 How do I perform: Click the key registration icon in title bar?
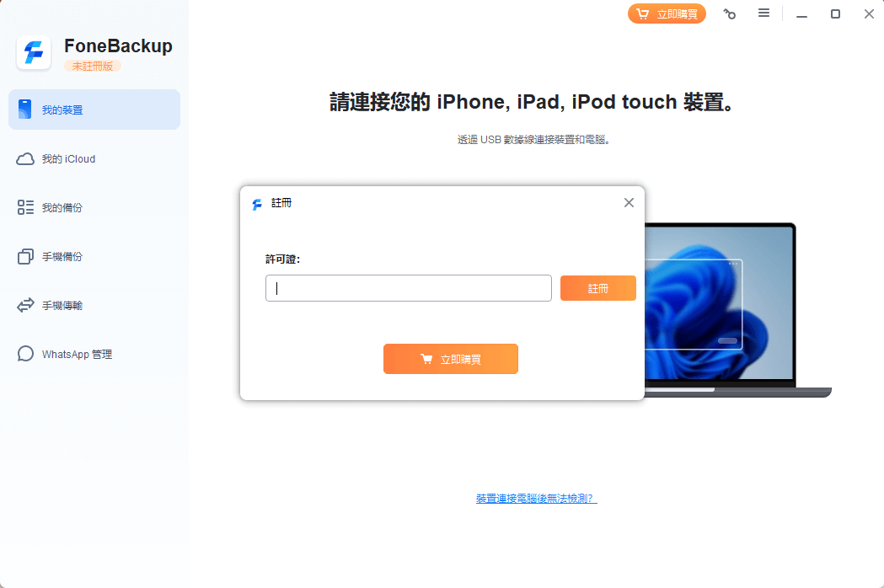[730, 13]
